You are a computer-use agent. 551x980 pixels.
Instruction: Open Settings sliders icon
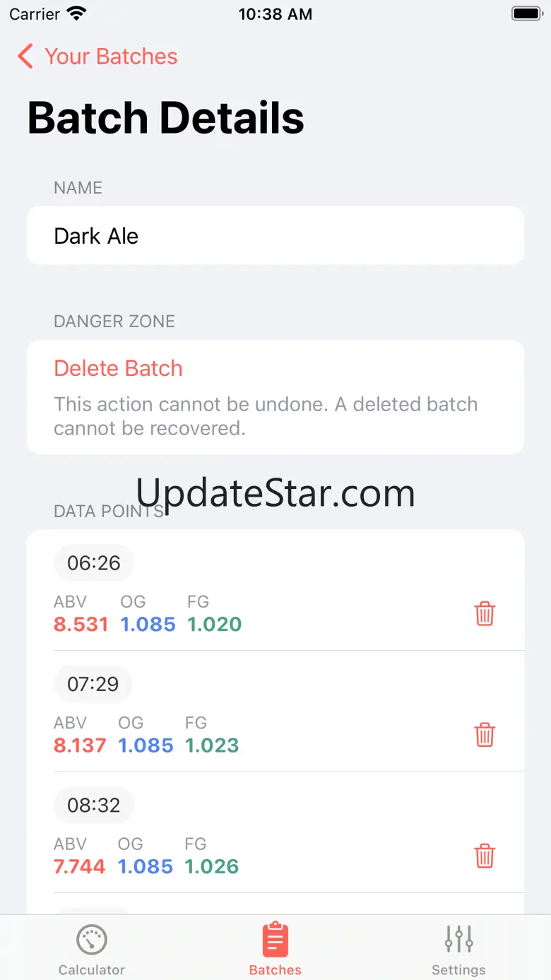(x=459, y=940)
